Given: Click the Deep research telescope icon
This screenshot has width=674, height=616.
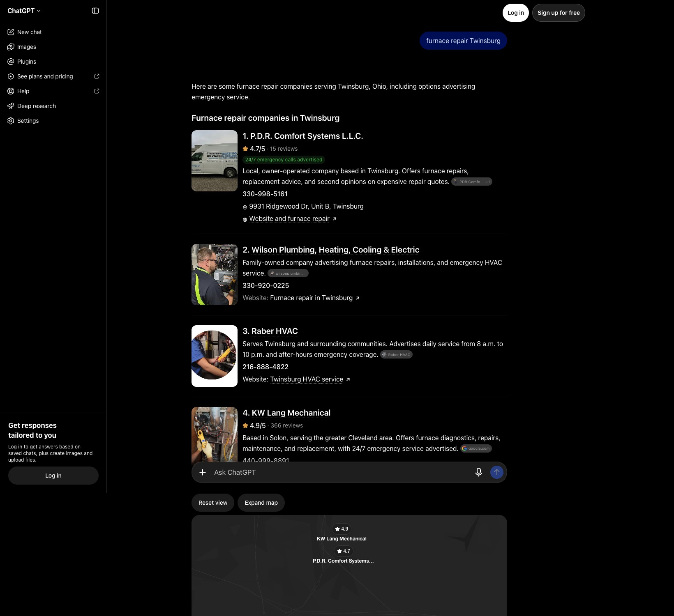Looking at the screenshot, I should [x=11, y=106].
